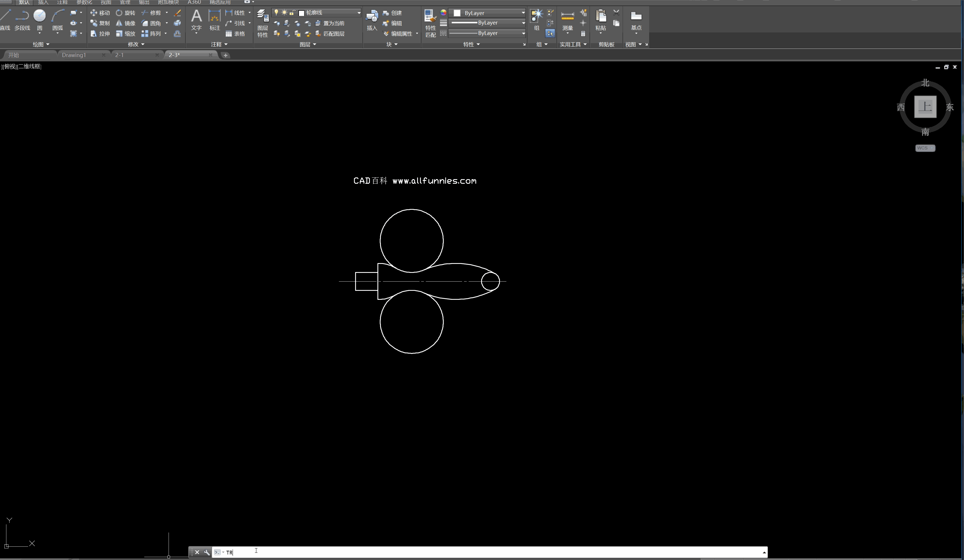Toggle freeze/thaw sun icon for 轮廓线 layer

coord(284,13)
